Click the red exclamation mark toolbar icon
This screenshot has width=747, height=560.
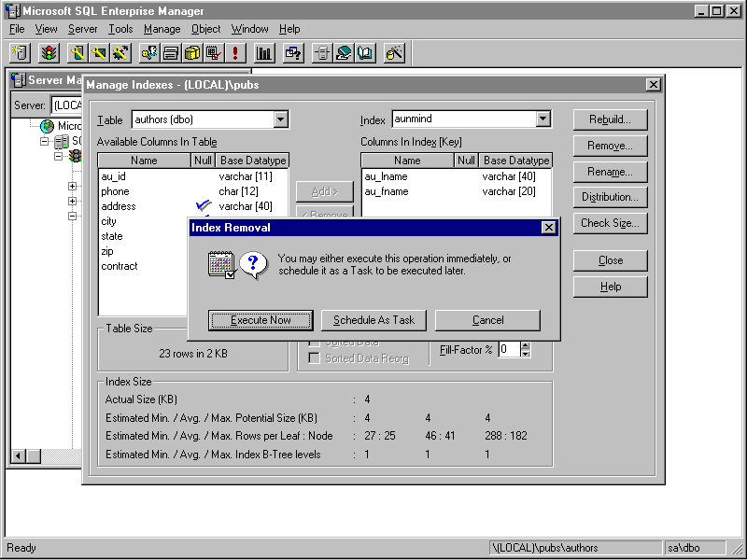(236, 53)
